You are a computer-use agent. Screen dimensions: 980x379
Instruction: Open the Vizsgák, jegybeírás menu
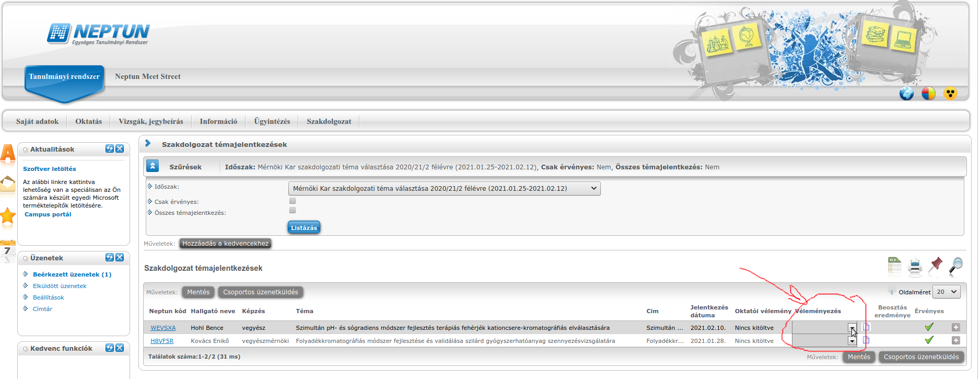click(x=150, y=121)
